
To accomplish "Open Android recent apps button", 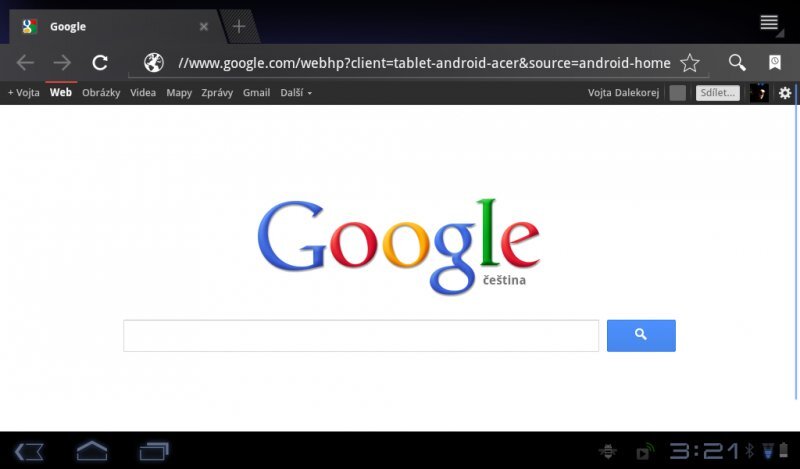I will click(154, 451).
